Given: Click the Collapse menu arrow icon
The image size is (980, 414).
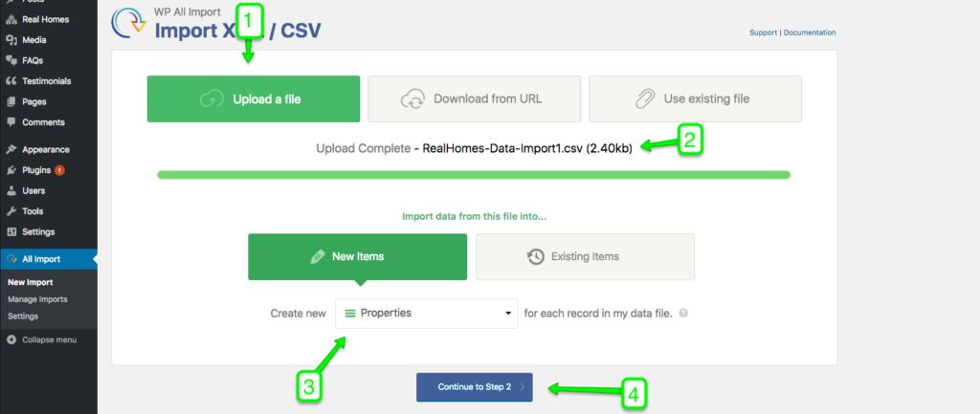Looking at the screenshot, I should click(11, 339).
